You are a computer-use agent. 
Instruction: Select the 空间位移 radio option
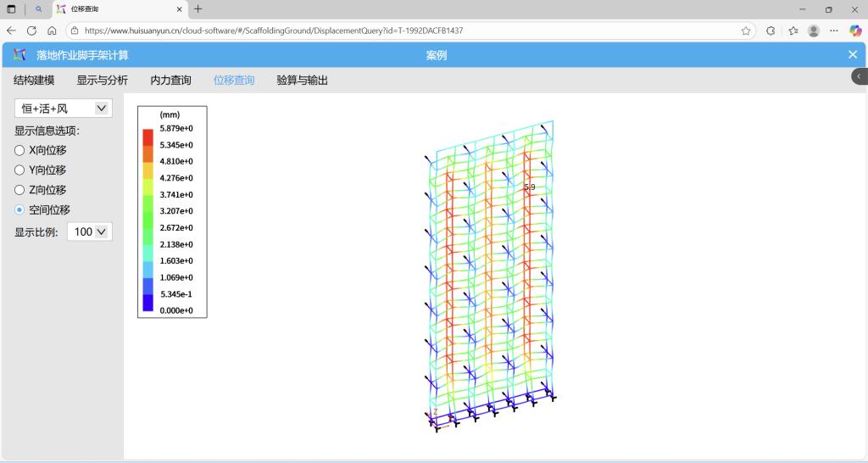click(x=19, y=210)
